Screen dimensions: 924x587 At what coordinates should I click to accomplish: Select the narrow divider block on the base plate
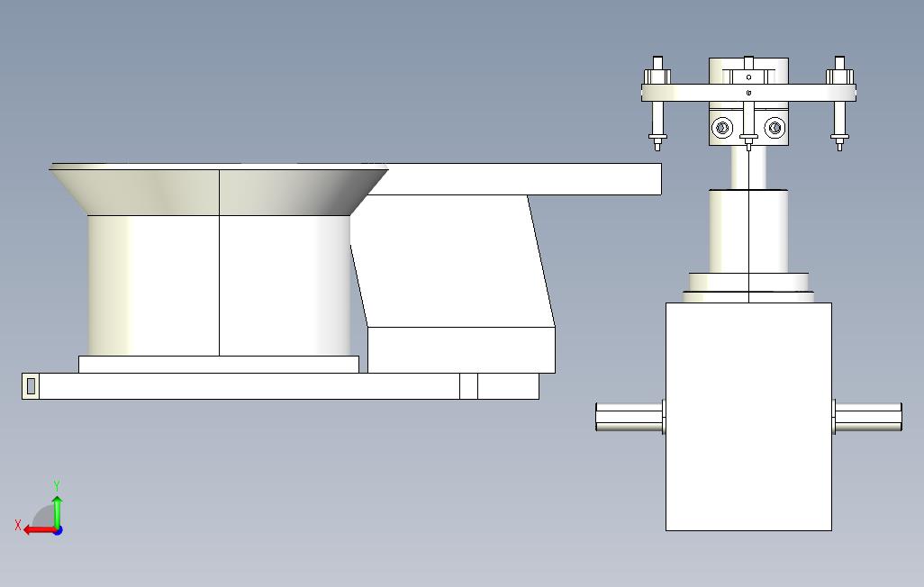[x=468, y=386]
